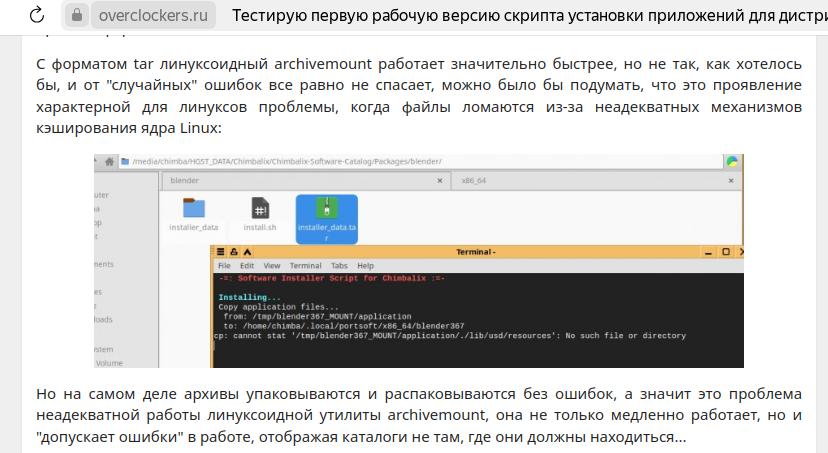
Task: Click the colorful pie icon at path bar end
Action: coord(732,162)
